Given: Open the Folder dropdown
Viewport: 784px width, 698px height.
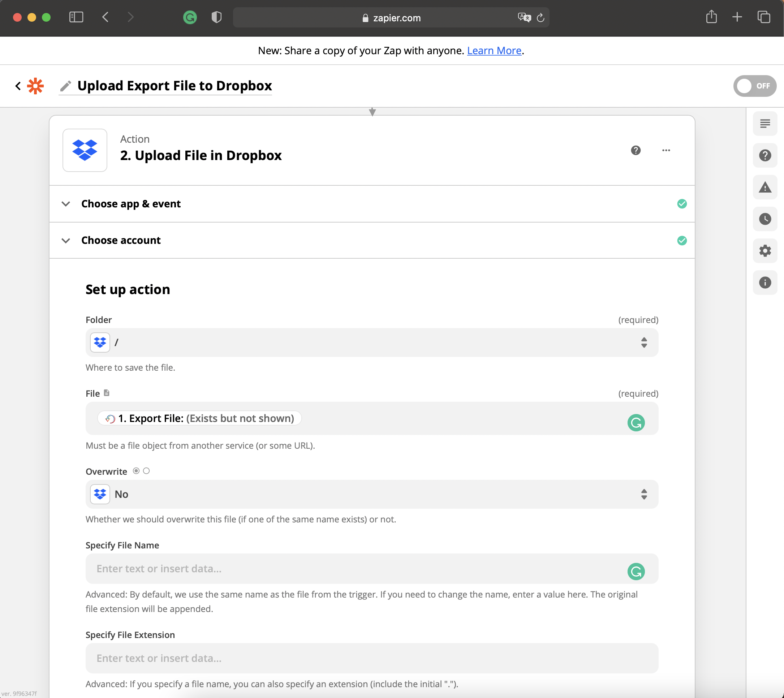Looking at the screenshot, I should click(x=372, y=342).
